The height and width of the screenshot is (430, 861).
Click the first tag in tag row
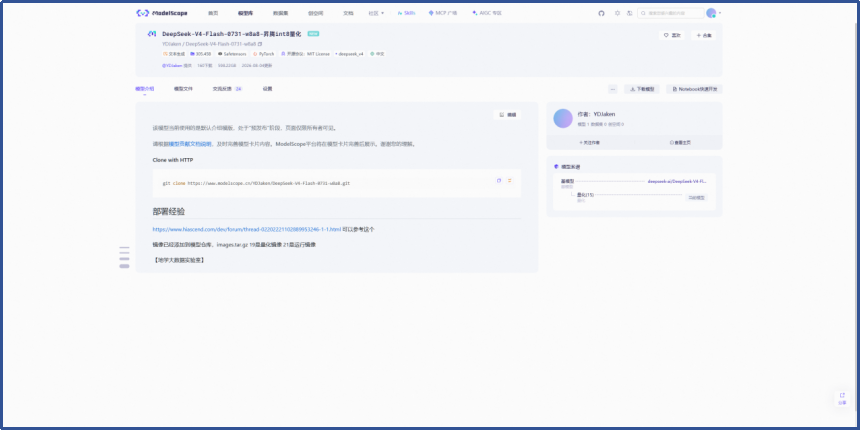click(x=174, y=54)
